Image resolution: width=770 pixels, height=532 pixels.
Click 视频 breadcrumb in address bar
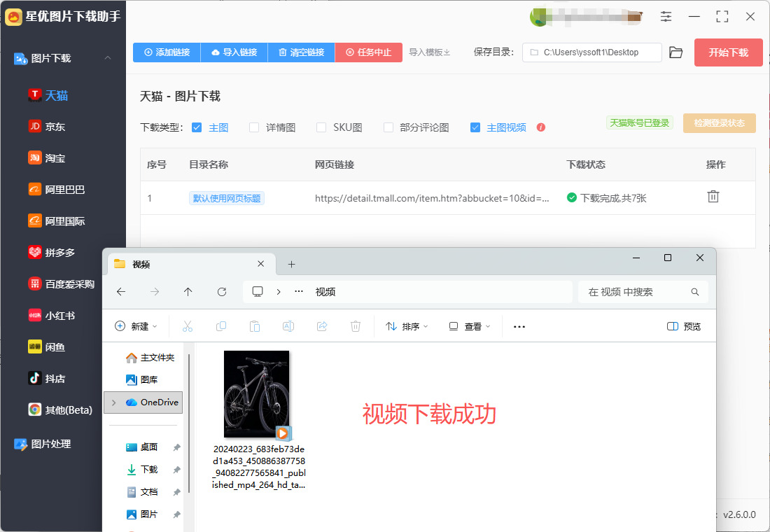point(325,292)
